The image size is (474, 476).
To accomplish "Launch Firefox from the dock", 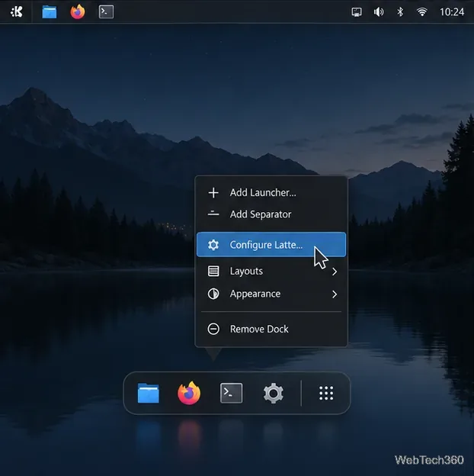I will pos(189,393).
